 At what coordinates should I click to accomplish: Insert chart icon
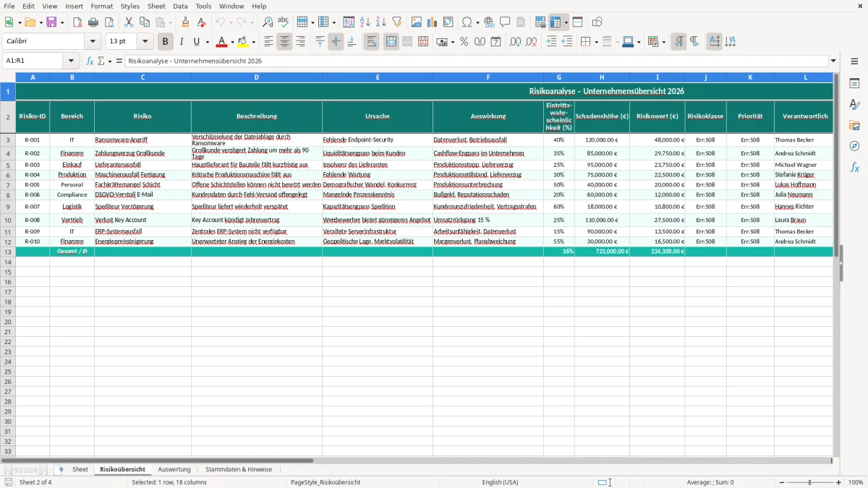(x=433, y=22)
